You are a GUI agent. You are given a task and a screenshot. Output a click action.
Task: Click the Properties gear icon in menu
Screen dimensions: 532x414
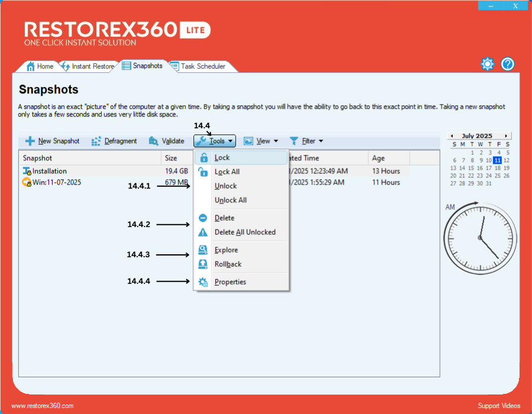click(203, 282)
